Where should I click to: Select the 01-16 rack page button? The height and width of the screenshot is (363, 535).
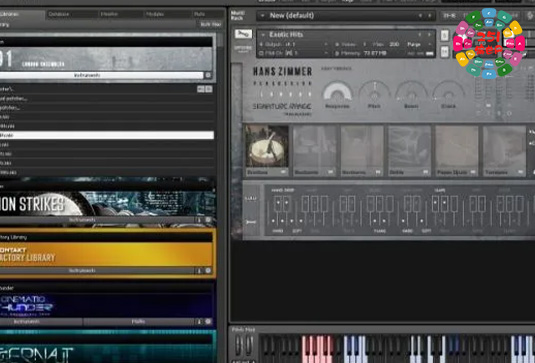pos(450,15)
